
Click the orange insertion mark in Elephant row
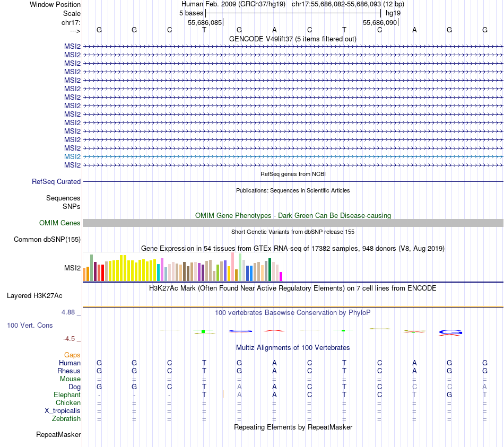tap(223, 394)
